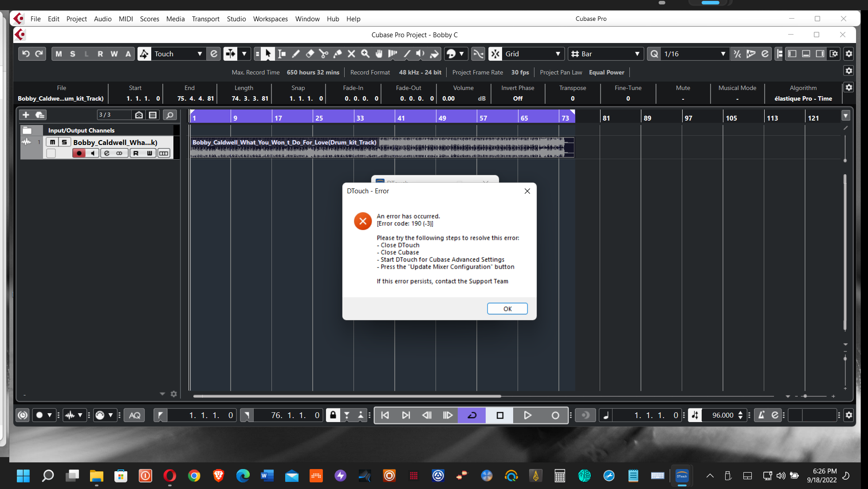Select the Draw pencil tool

(296, 54)
